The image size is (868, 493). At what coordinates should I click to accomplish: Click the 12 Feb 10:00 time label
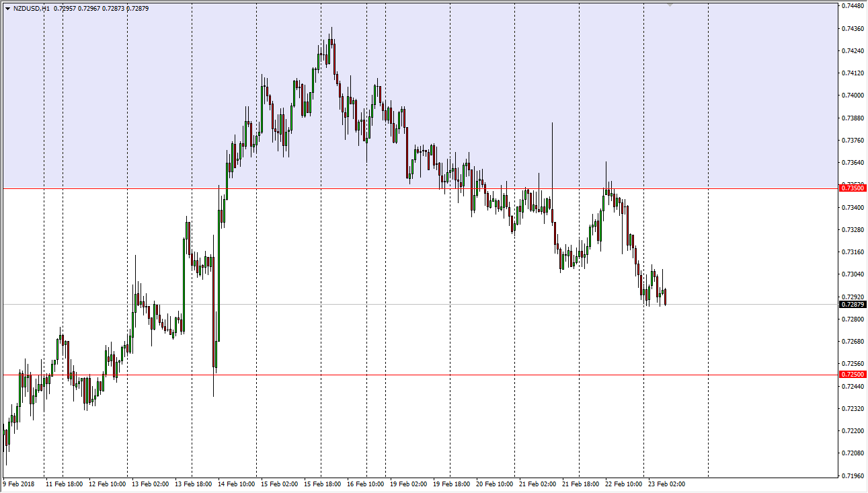click(106, 484)
